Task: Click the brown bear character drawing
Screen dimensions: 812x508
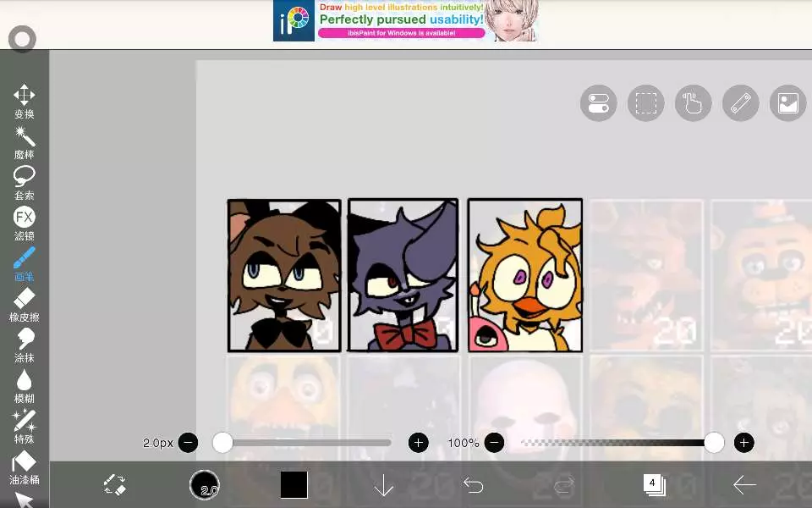Action: tap(284, 275)
